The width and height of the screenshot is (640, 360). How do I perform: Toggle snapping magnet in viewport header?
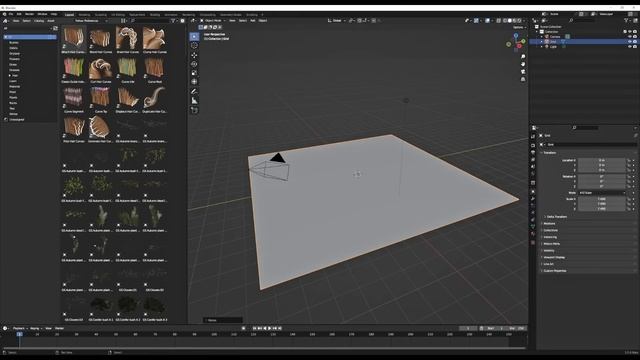[360, 20]
